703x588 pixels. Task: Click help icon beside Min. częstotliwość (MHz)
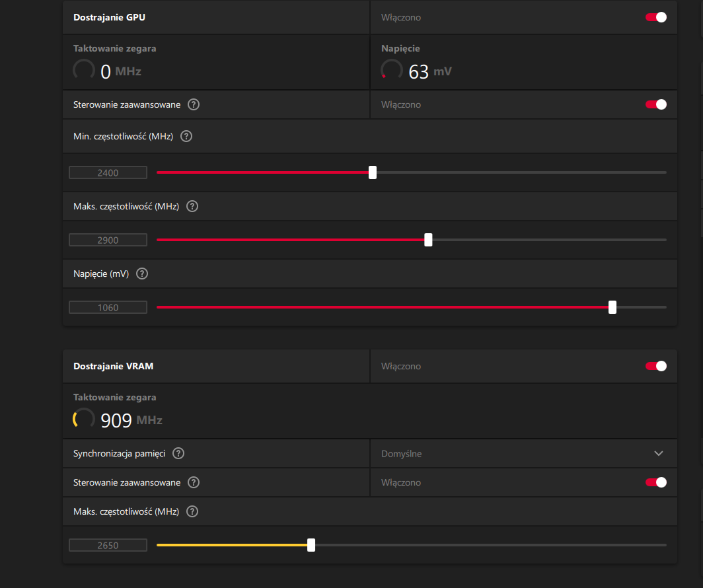click(186, 137)
